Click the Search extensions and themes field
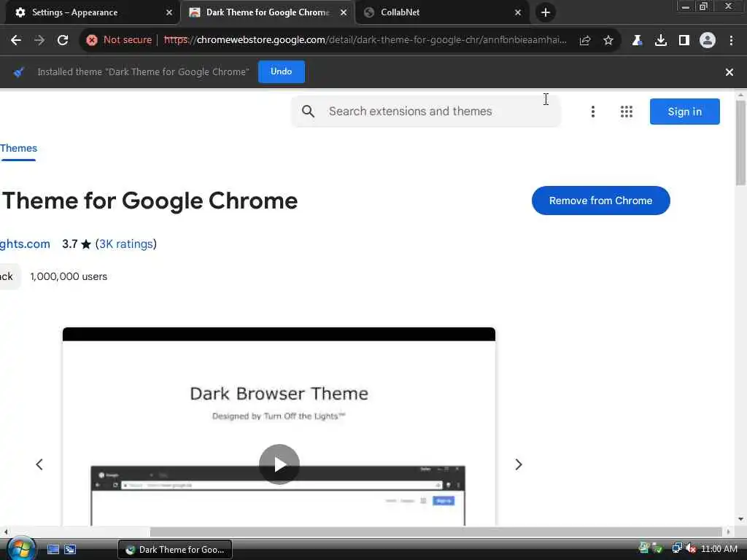This screenshot has height=560, width=747. pos(426,112)
